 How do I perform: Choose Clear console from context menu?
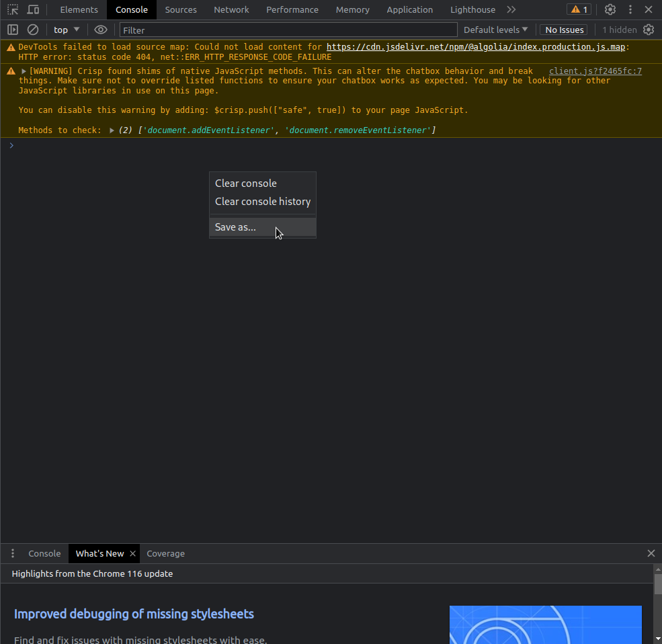coord(263,184)
